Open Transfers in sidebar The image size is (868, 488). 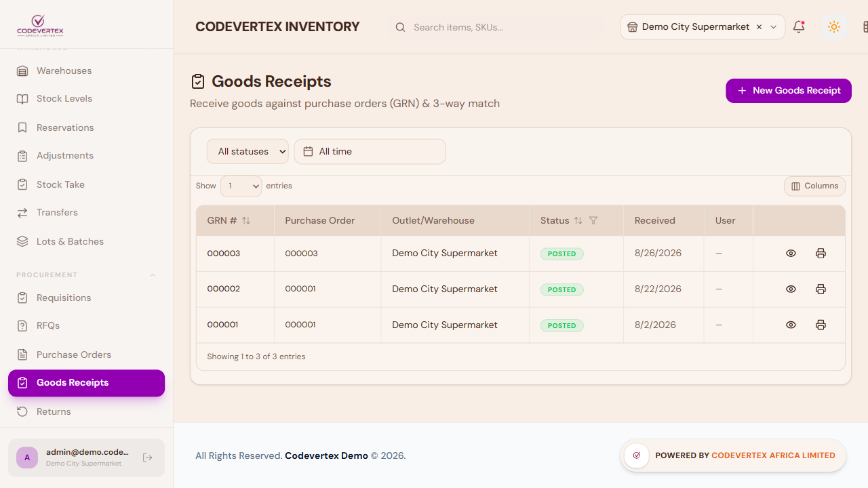[86, 213]
